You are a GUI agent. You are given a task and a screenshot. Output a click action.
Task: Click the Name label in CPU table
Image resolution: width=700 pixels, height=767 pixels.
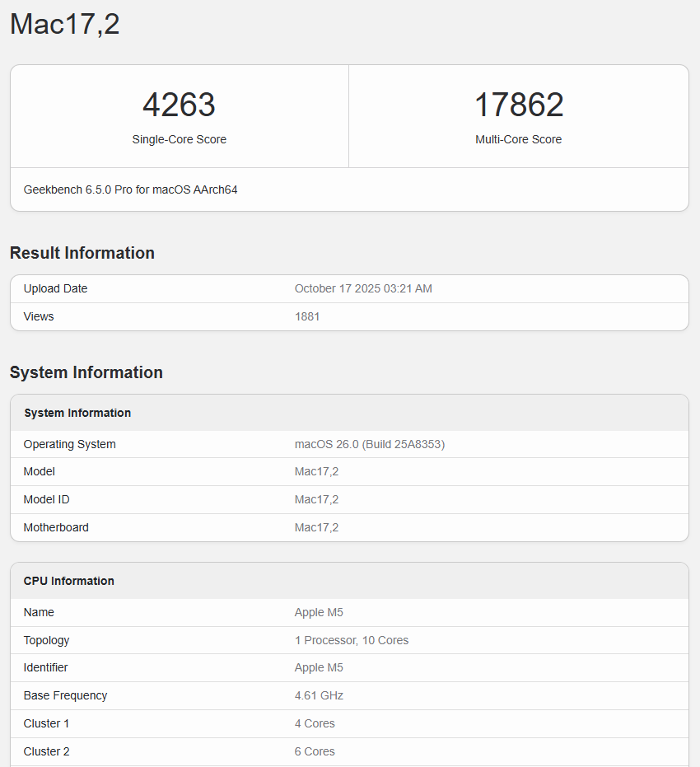tap(39, 612)
